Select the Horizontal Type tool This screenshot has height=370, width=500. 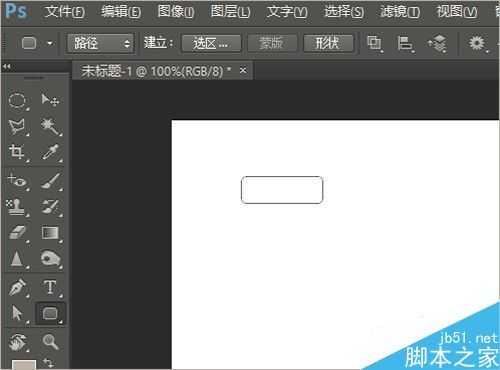click(50, 287)
